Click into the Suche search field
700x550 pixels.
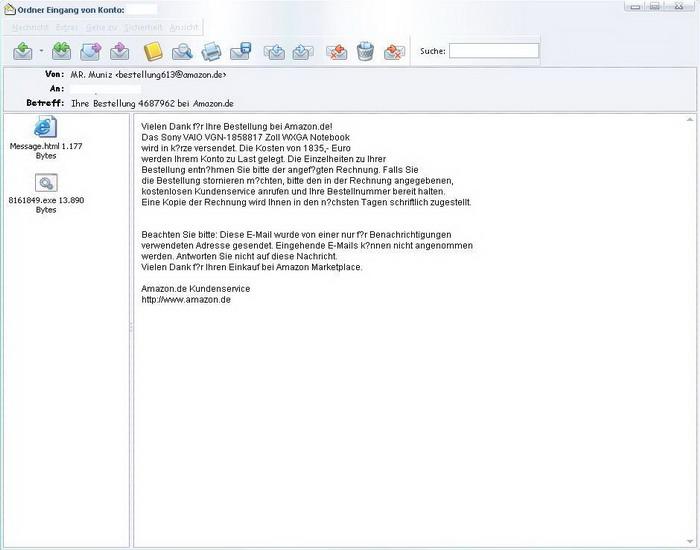click(494, 51)
